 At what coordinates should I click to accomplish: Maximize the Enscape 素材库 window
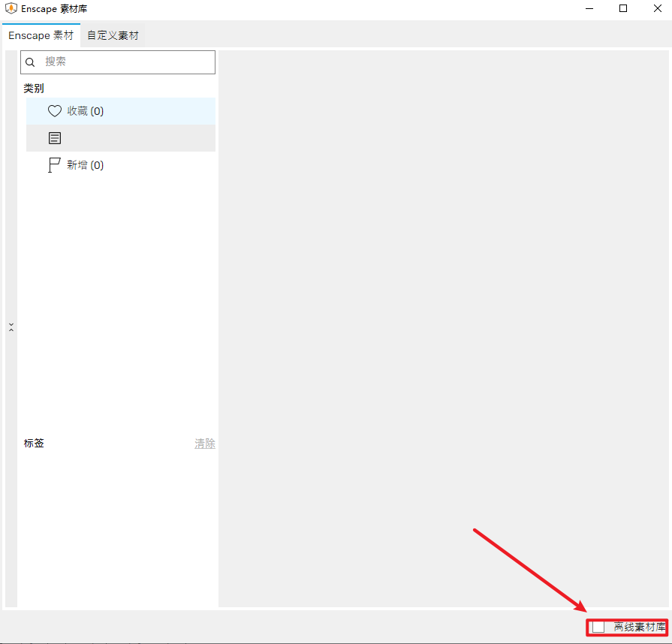coord(623,8)
